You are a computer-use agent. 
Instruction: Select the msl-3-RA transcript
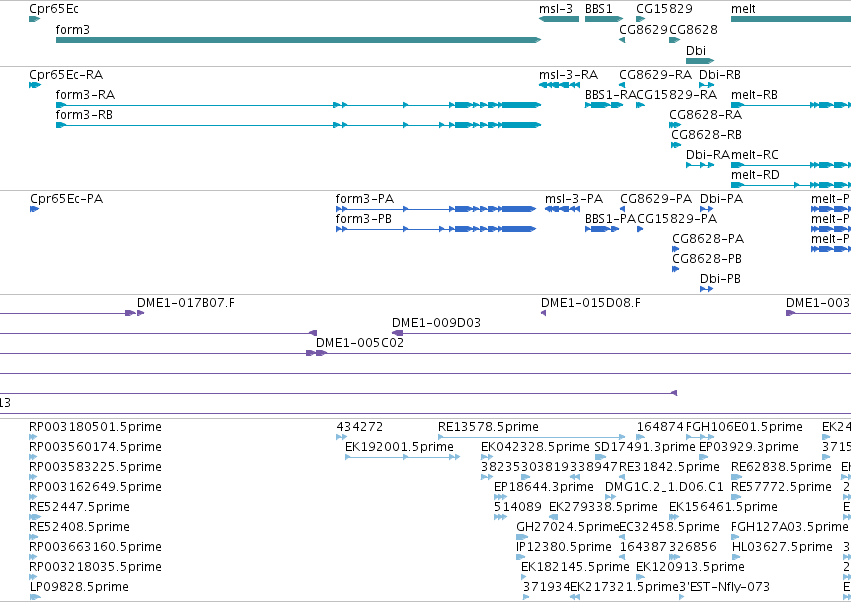[560, 85]
